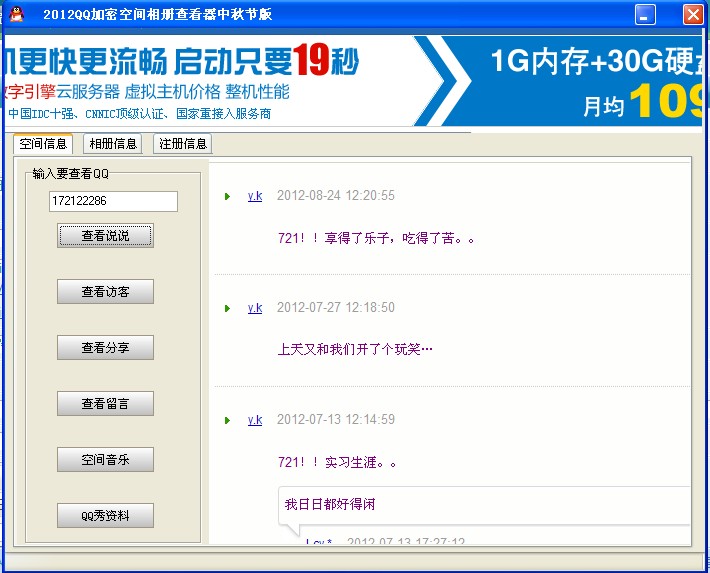This screenshot has height=573, width=710.
Task: Click the QQ number input field
Action: 113,202
